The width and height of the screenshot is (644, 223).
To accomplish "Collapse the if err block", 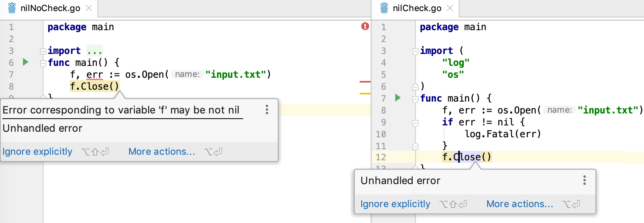I will (x=415, y=123).
